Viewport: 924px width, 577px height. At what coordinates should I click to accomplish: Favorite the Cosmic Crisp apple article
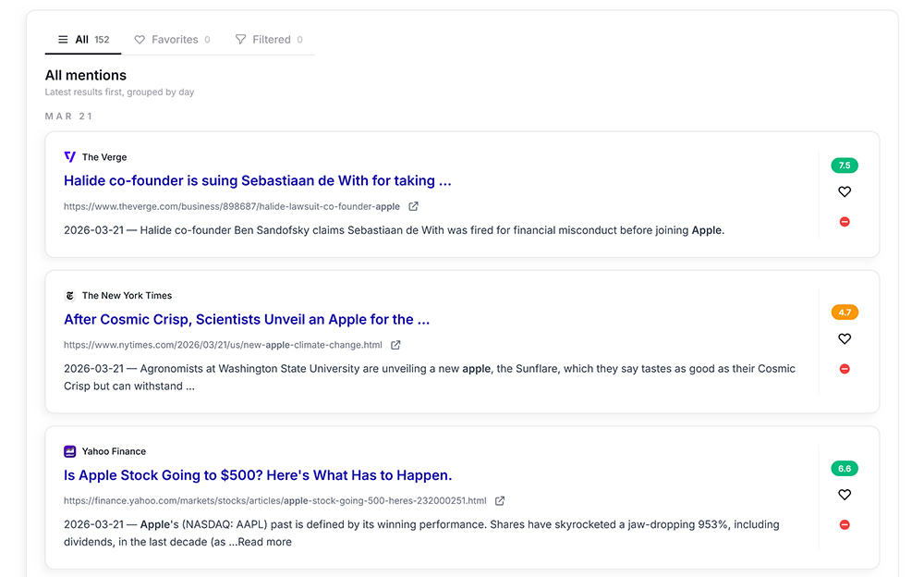pos(845,338)
